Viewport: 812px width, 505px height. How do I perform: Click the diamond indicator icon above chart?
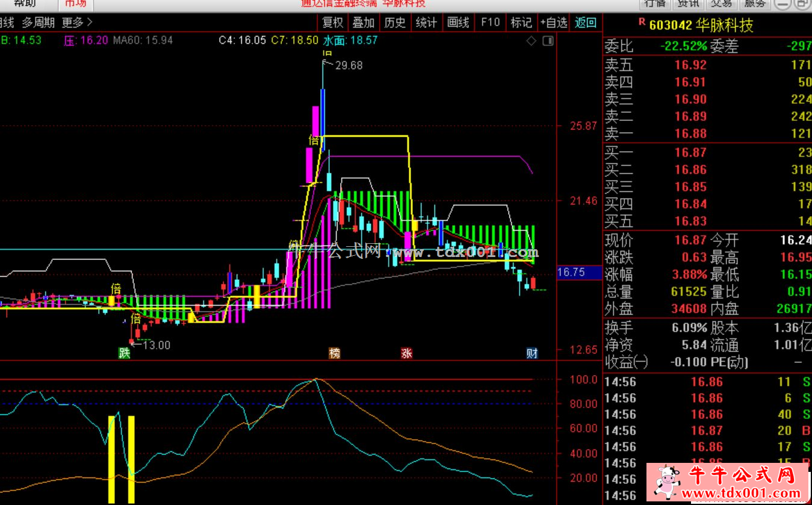(x=531, y=41)
